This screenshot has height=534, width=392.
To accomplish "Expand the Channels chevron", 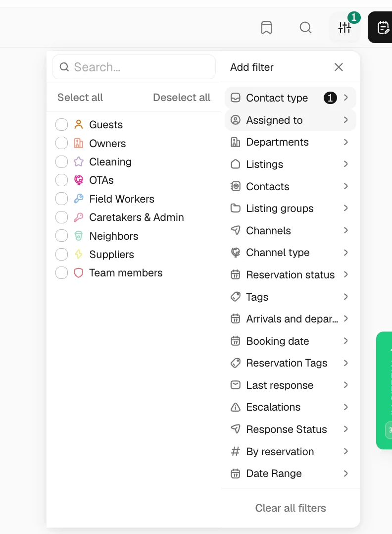I will pos(345,230).
